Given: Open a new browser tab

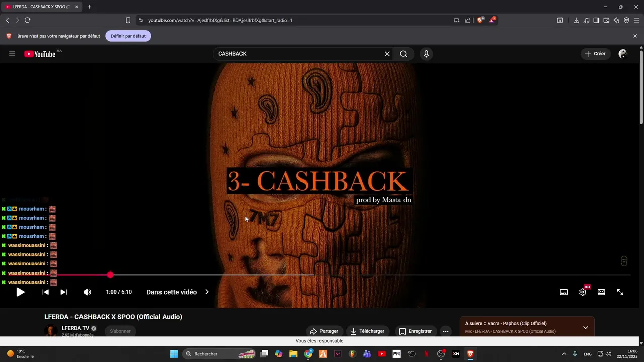Looking at the screenshot, I should (x=89, y=7).
